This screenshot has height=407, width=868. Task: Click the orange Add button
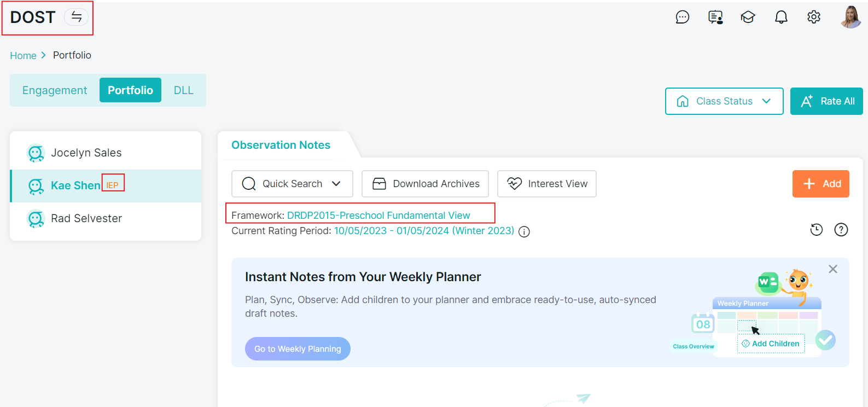point(820,184)
